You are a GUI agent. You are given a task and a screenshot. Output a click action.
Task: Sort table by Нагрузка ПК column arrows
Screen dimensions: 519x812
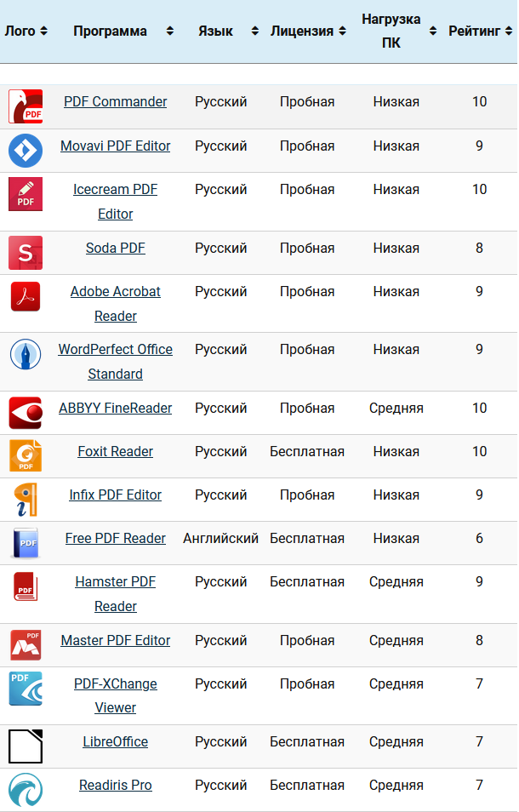(432, 31)
